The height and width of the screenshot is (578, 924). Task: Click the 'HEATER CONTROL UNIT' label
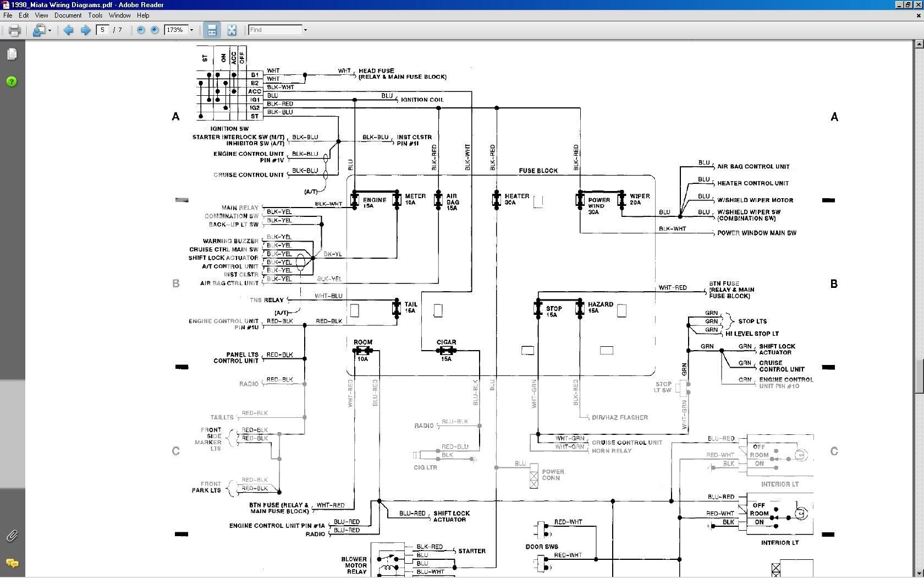pos(752,183)
